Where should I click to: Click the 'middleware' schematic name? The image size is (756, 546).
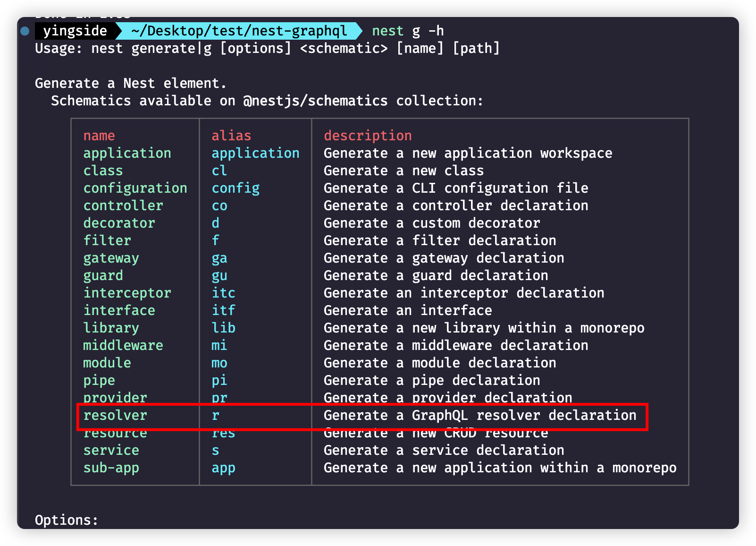pos(123,346)
